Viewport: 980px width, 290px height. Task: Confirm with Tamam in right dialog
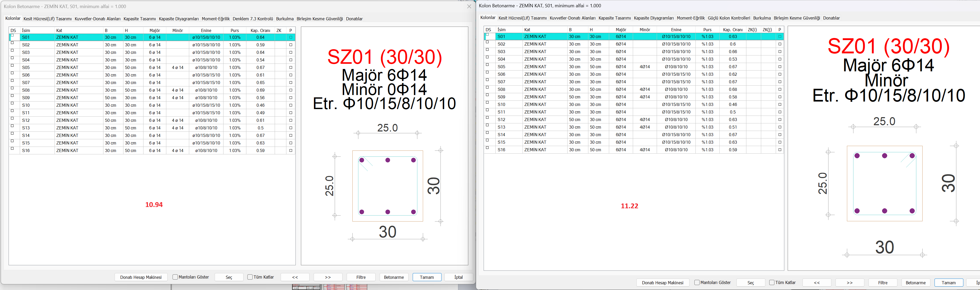tap(948, 282)
